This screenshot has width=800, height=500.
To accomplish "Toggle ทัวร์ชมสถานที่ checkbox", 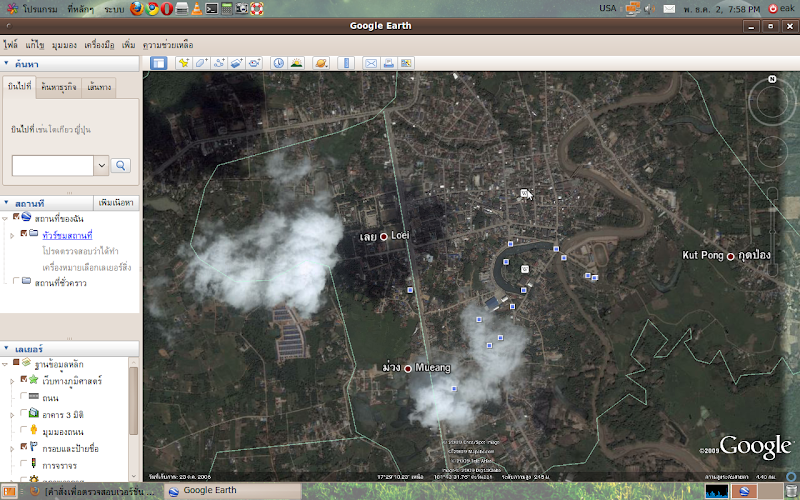I will pos(23,233).
